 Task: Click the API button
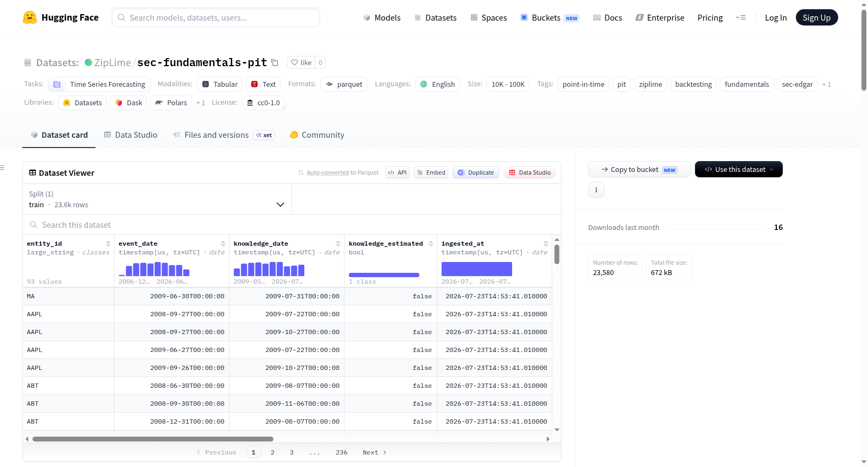(x=397, y=172)
